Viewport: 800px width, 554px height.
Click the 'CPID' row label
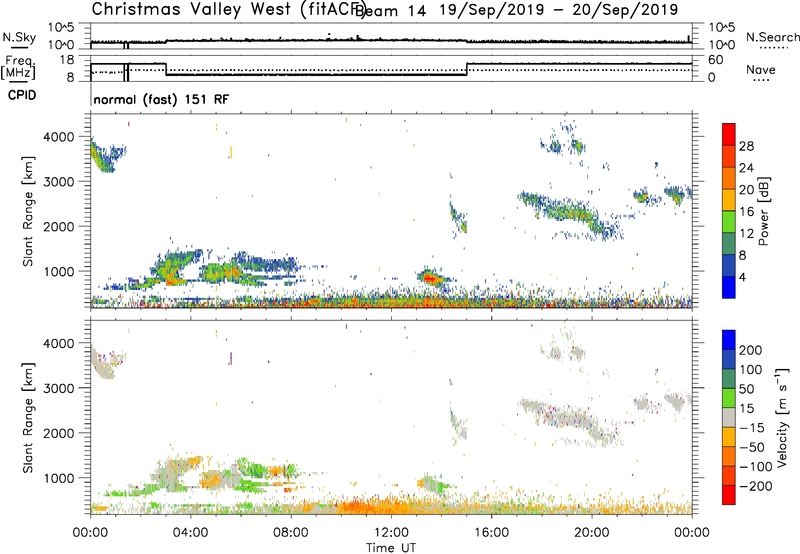coord(22,95)
